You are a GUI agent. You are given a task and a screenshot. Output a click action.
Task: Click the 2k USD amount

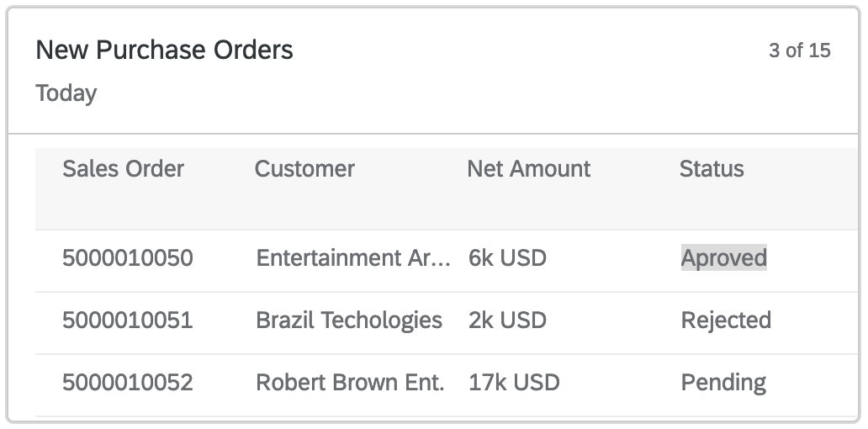tap(507, 320)
